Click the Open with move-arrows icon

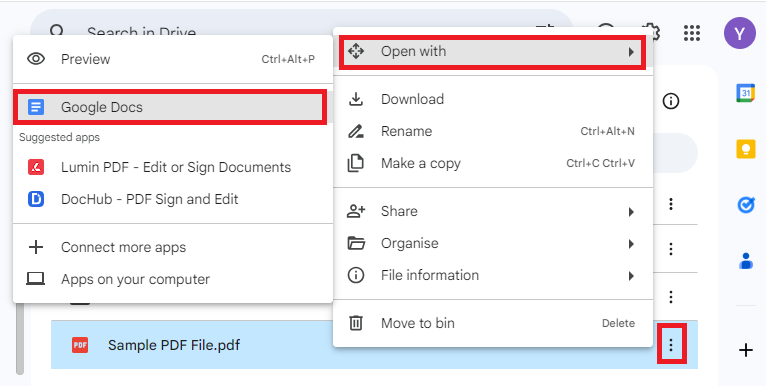356,51
